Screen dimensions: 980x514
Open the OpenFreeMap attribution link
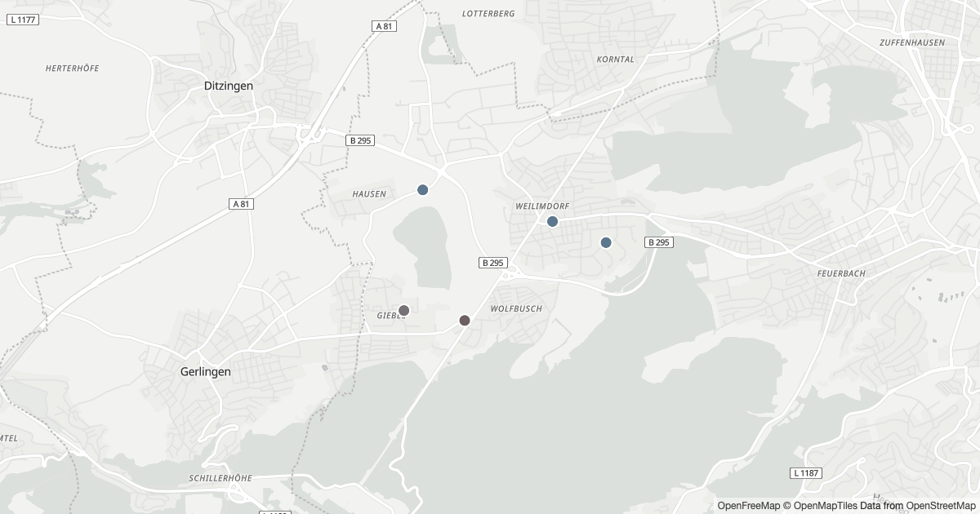tap(749, 506)
